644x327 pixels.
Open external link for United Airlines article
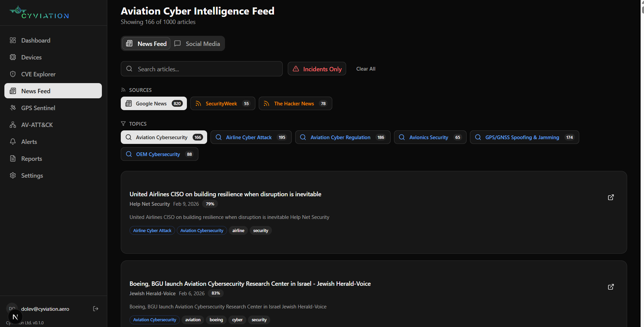pos(611,197)
